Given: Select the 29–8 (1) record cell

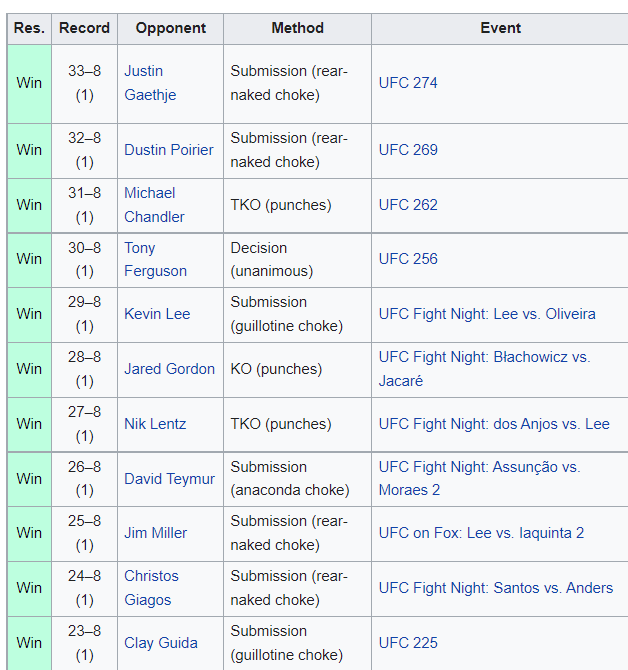Looking at the screenshot, I should click(84, 314).
